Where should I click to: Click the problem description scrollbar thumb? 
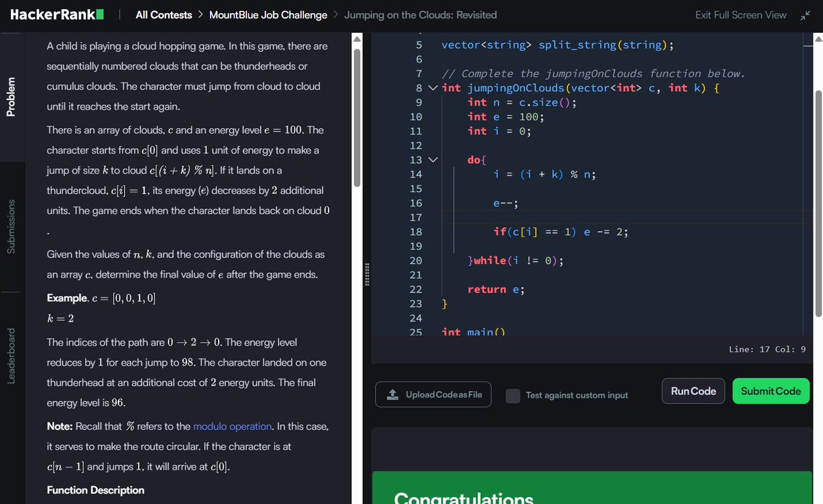357,118
